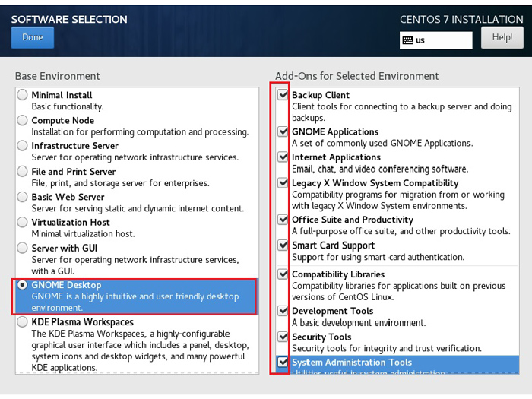Select the GNOME Desktop radio button
Viewport: 532px width, 399px height.
click(x=22, y=285)
